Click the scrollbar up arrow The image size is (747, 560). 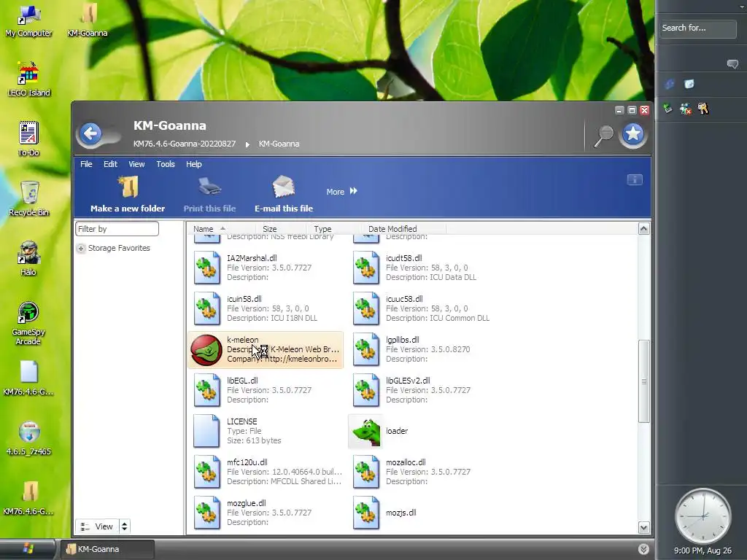click(643, 229)
